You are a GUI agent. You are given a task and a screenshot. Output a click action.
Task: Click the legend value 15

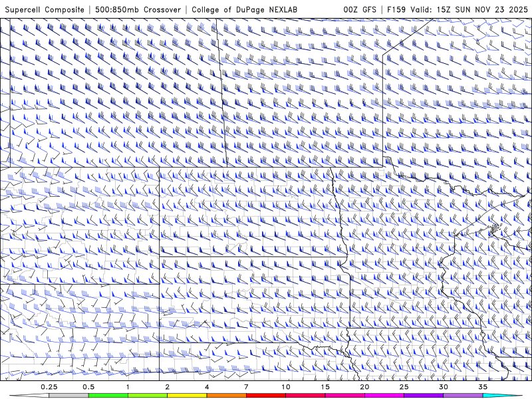pos(325,387)
